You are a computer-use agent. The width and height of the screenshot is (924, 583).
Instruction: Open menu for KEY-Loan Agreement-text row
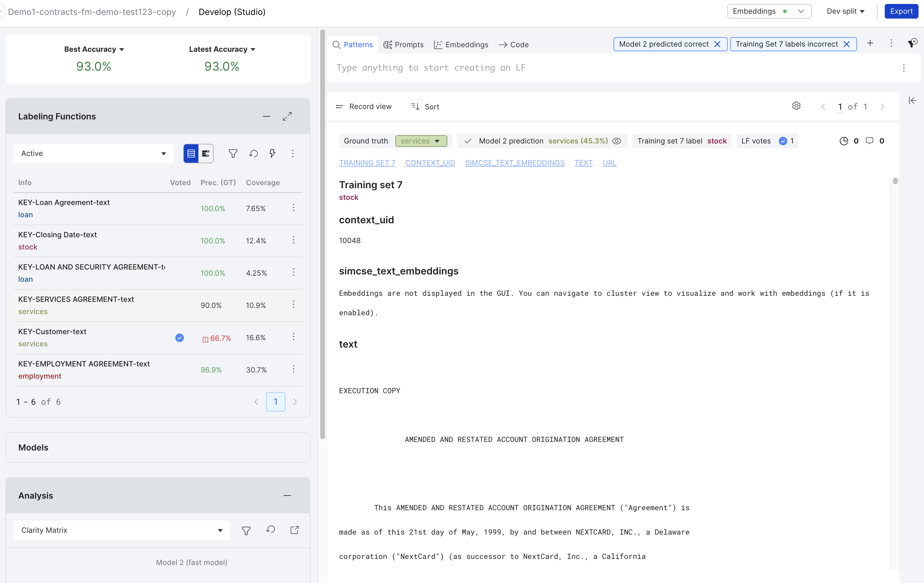tap(294, 208)
